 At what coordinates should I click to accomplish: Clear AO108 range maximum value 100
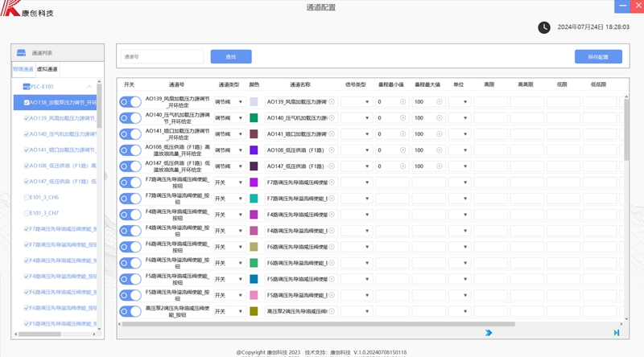[440, 150]
